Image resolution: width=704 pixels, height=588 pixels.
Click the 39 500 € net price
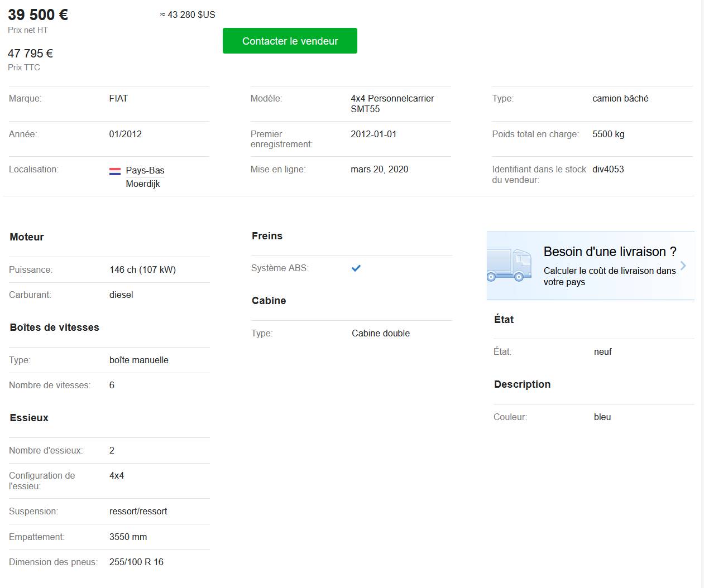pyautogui.click(x=38, y=15)
